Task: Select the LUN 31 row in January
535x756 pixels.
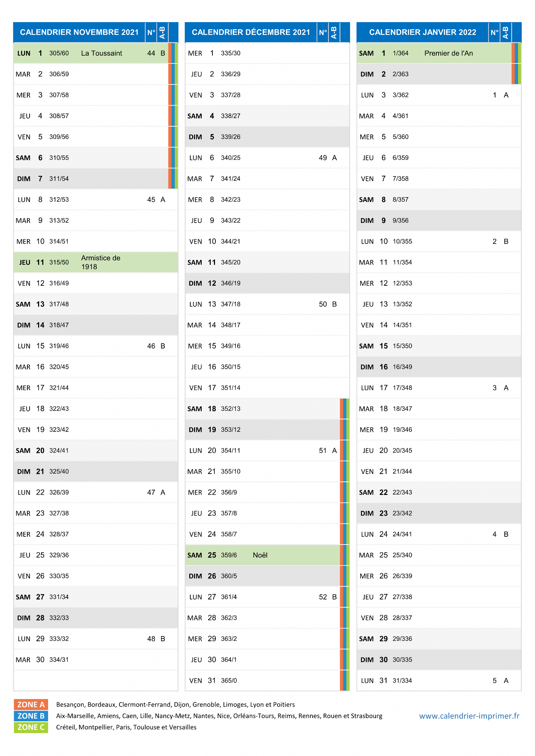Action: pyautogui.click(x=439, y=681)
